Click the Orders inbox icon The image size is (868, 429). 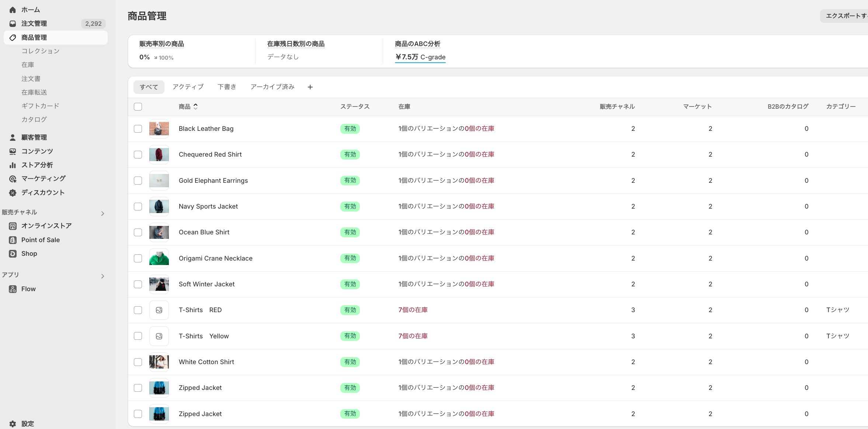[x=13, y=24]
